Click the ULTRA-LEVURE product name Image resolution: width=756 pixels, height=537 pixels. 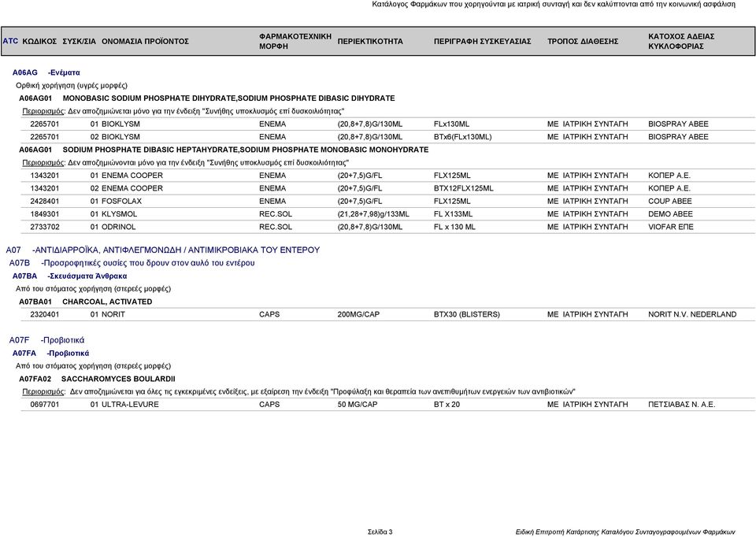[x=130, y=405]
